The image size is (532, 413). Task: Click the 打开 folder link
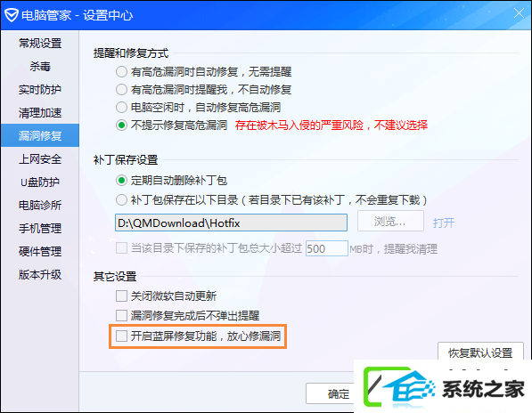[x=444, y=223]
